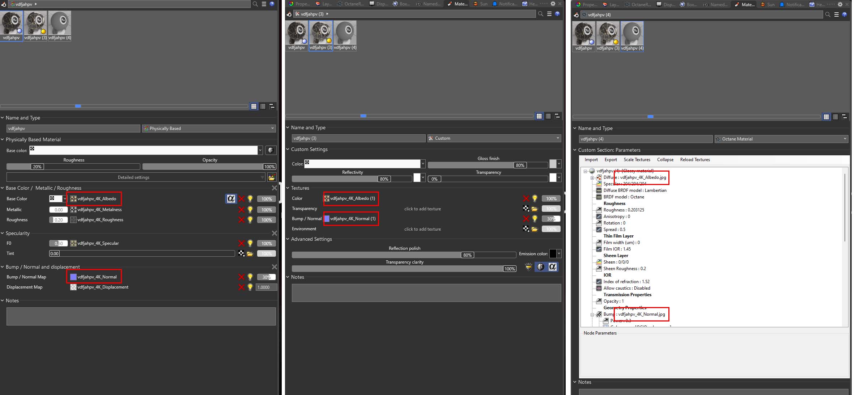Image resolution: width=868 pixels, height=395 pixels.
Task: Click Reload Textures button
Action: coord(695,160)
